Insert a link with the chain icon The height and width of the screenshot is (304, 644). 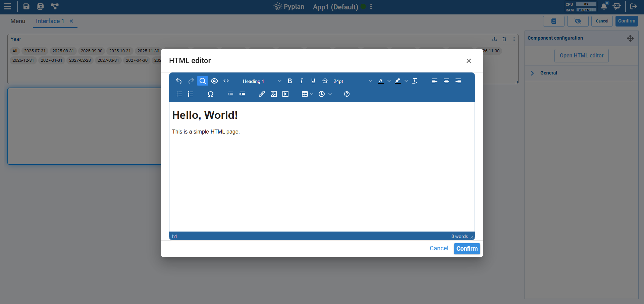point(262,94)
